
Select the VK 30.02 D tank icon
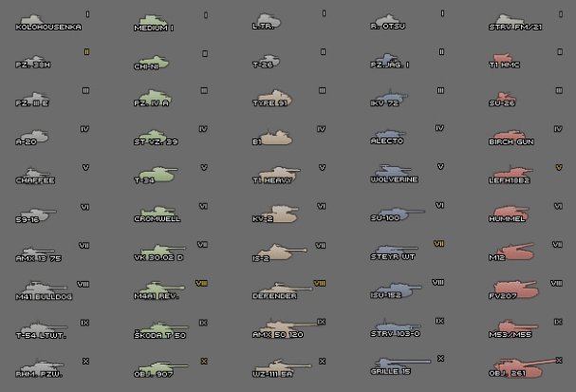point(163,251)
